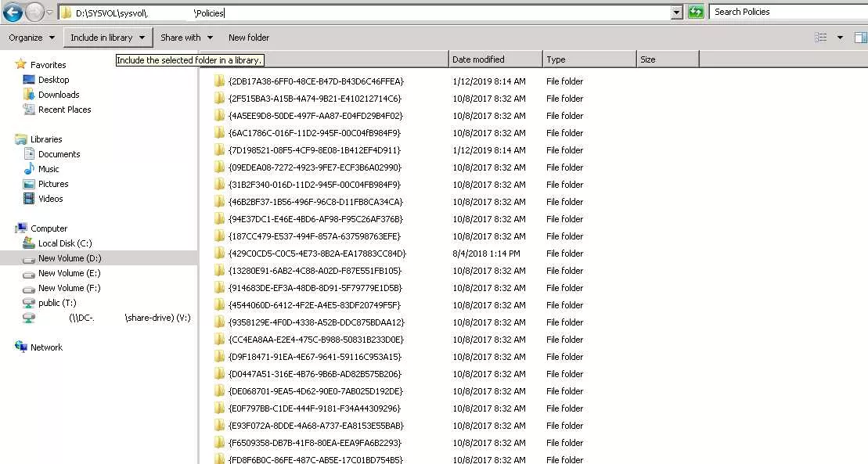Select folder {CC4EA8AA-E2E4-475C-B988-50831B233D0E}
Image resolution: width=868 pixels, height=464 pixels.
click(x=315, y=340)
